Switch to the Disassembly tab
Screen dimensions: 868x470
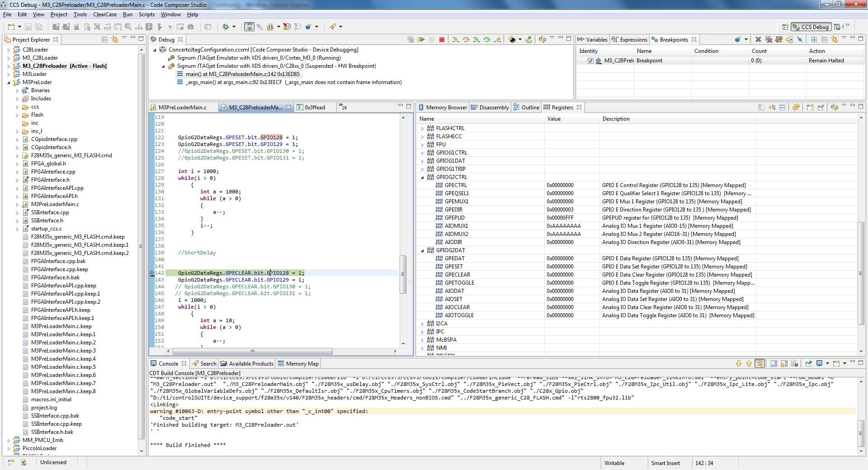tap(490, 108)
